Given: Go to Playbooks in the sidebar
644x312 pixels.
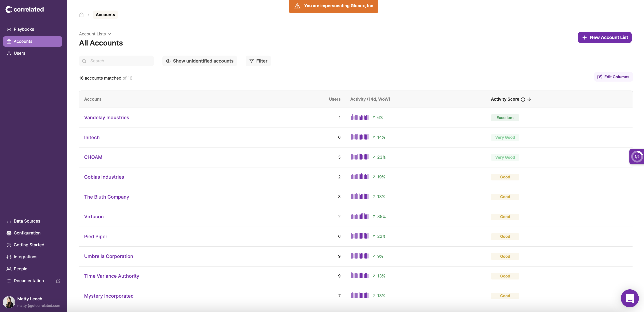Looking at the screenshot, I should (x=24, y=29).
